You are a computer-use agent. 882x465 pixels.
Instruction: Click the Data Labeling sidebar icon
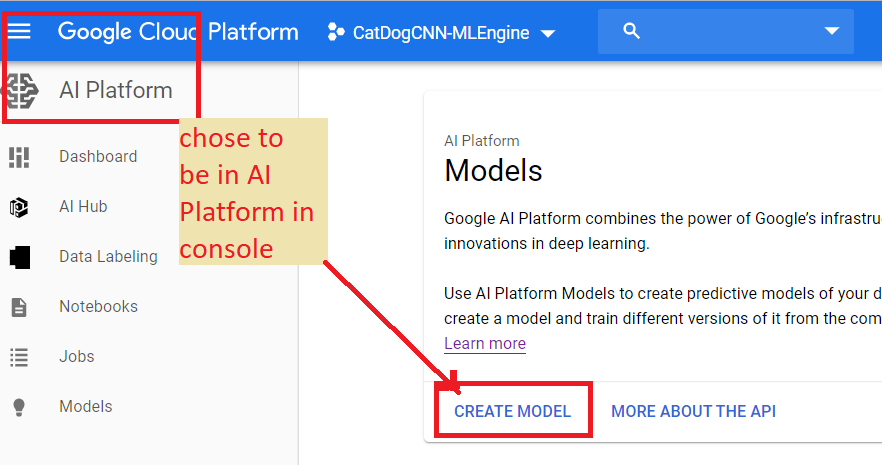pyautogui.click(x=19, y=257)
